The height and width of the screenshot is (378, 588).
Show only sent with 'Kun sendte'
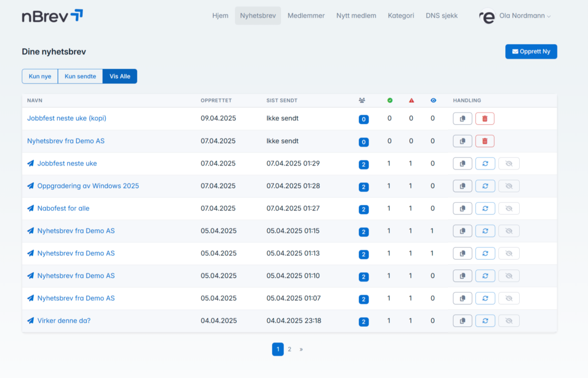click(80, 76)
